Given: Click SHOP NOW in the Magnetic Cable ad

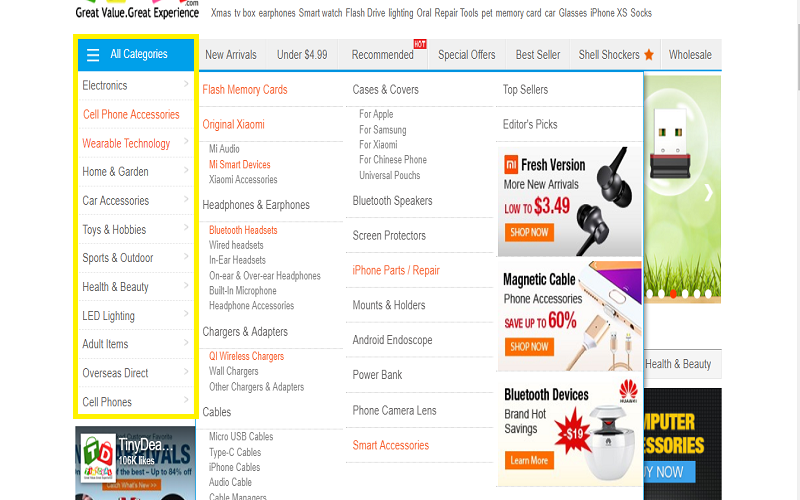Looking at the screenshot, I should point(529,347).
